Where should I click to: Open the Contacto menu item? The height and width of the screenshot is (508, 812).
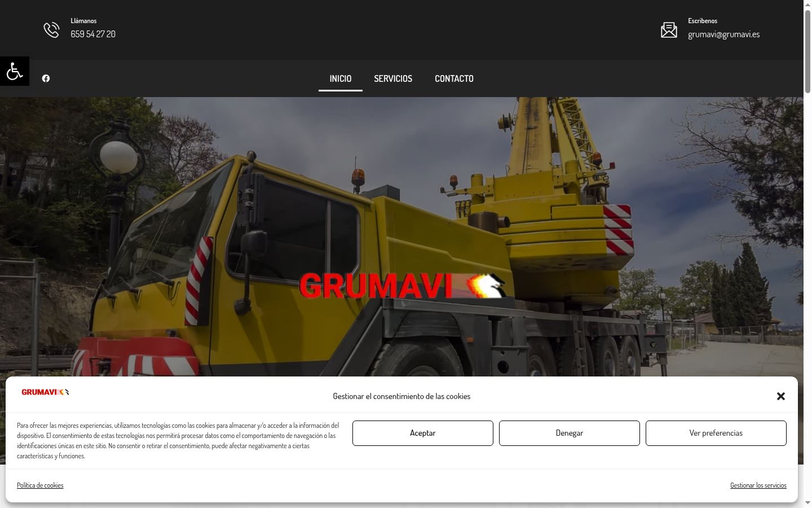[x=454, y=78]
